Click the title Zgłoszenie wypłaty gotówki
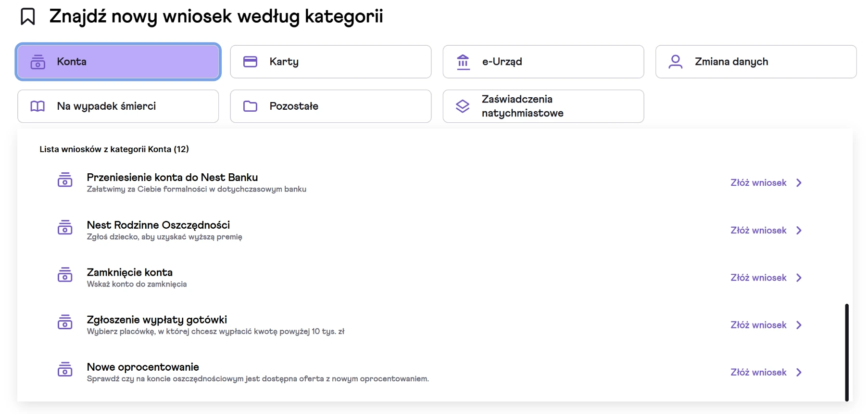This screenshot has width=868, height=414. point(157,320)
